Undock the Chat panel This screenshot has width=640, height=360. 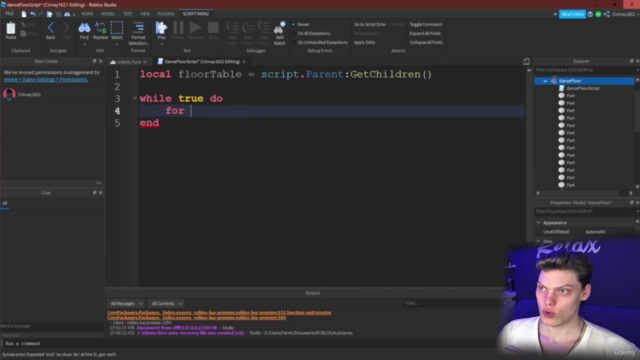pos(94,193)
